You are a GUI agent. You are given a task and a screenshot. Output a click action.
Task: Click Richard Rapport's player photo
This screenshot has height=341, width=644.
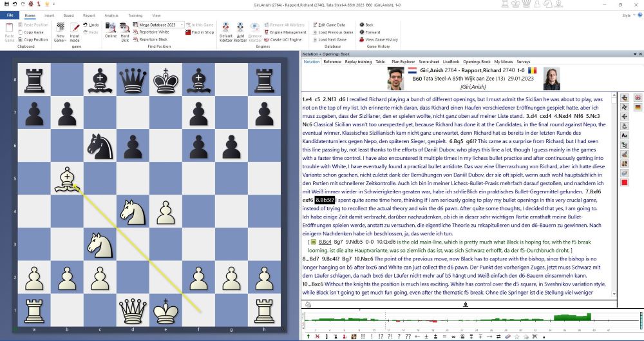551,78
